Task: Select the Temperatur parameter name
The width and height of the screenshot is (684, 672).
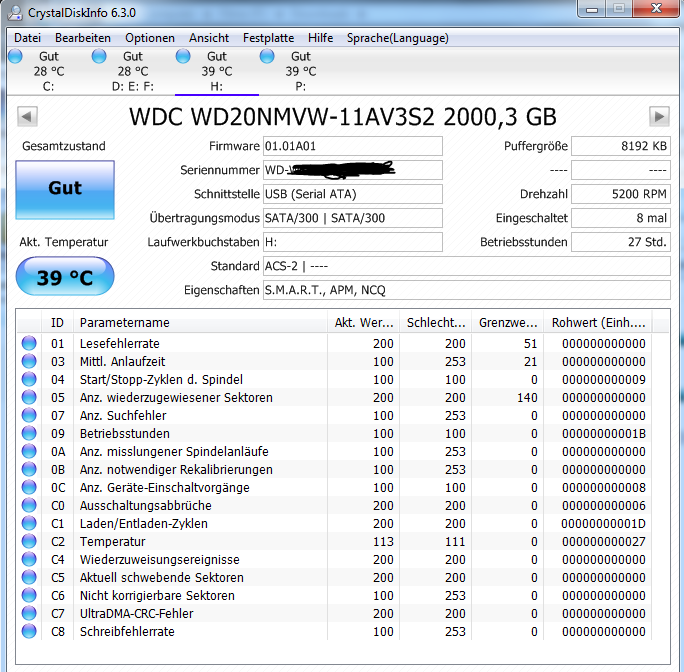Action: [113, 542]
